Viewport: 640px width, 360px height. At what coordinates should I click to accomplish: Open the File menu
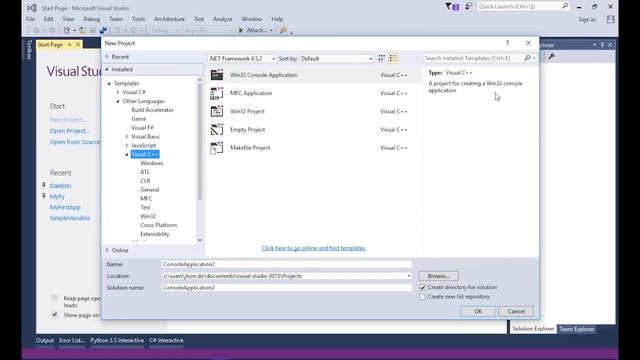30,19
